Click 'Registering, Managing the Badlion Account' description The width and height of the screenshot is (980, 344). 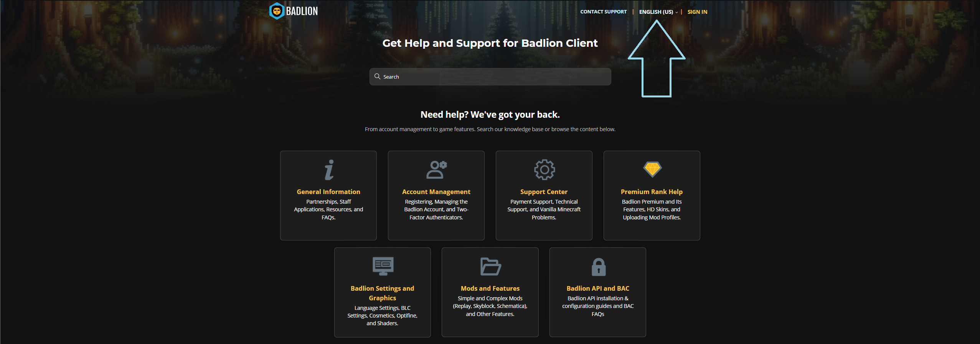coord(436,209)
